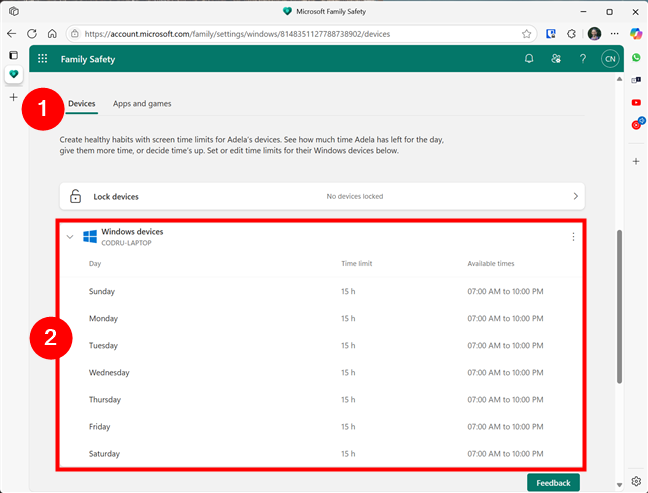Click the Family Safety header title
This screenshot has height=493, width=648.
click(x=88, y=59)
